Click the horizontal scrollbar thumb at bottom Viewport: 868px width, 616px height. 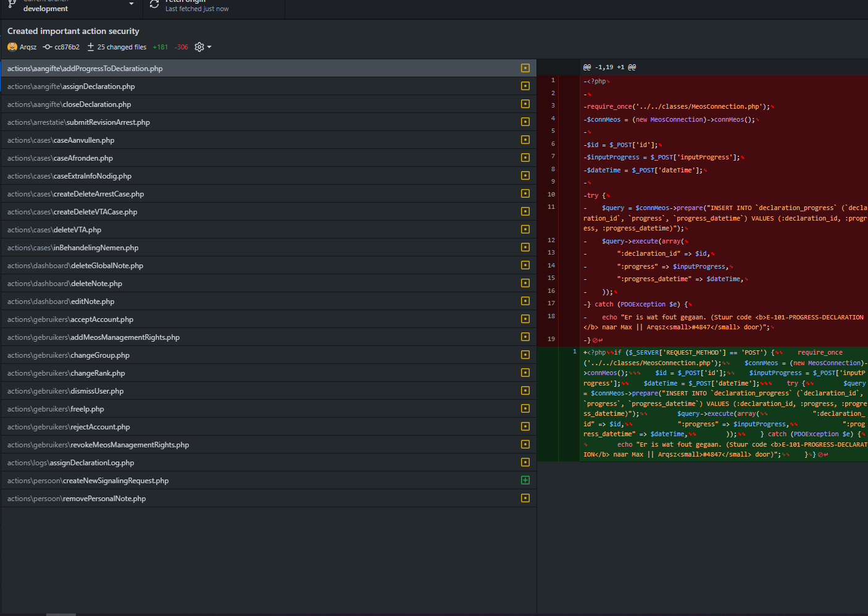[x=61, y=614]
